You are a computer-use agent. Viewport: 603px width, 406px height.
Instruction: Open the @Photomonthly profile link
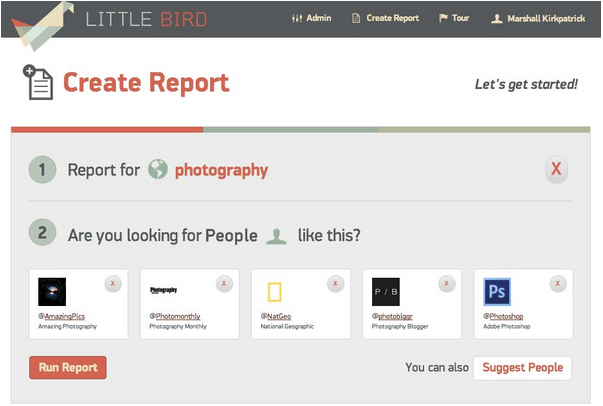tap(175, 316)
